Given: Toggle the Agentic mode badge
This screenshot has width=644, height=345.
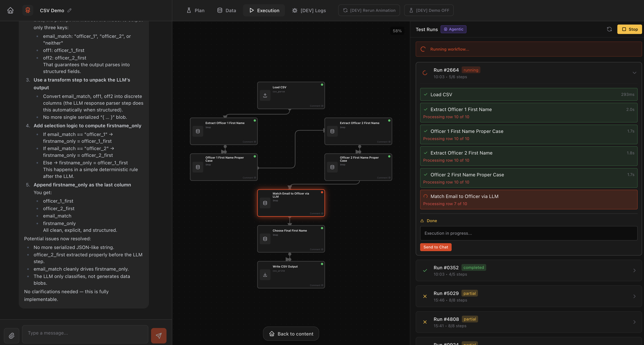Looking at the screenshot, I should [453, 29].
